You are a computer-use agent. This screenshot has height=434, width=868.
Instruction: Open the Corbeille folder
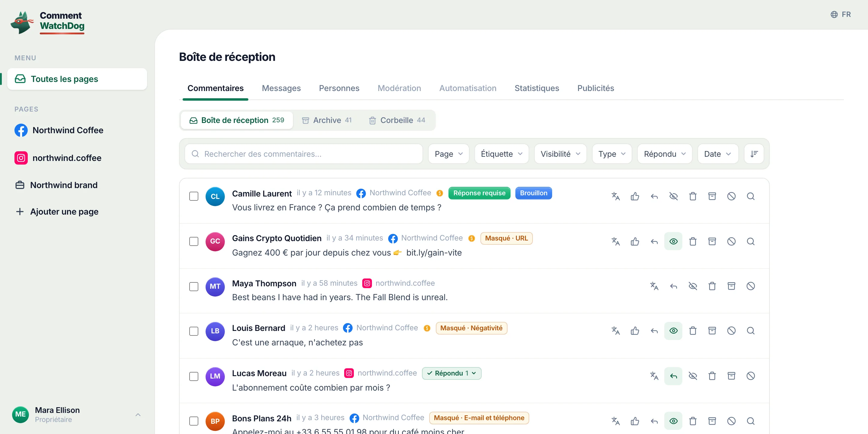point(397,120)
